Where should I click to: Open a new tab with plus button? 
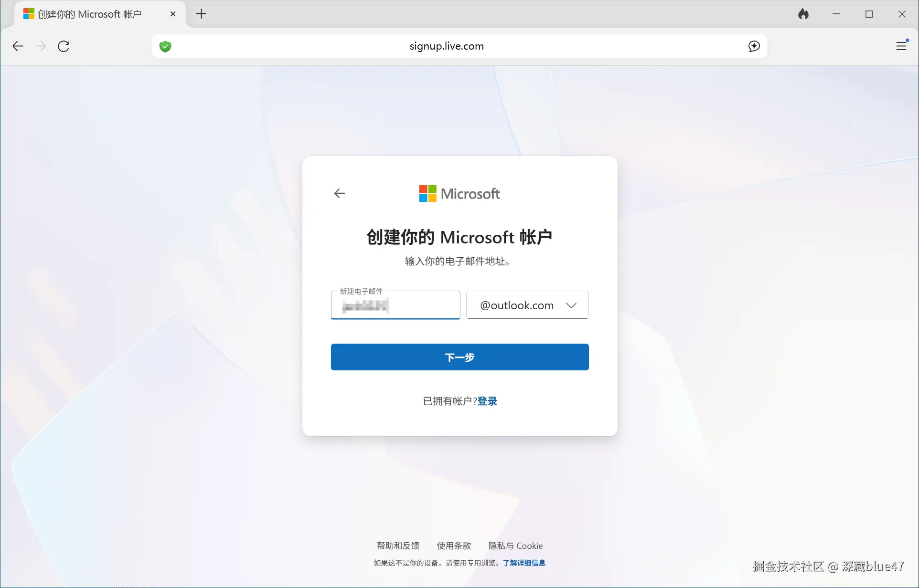click(x=202, y=14)
